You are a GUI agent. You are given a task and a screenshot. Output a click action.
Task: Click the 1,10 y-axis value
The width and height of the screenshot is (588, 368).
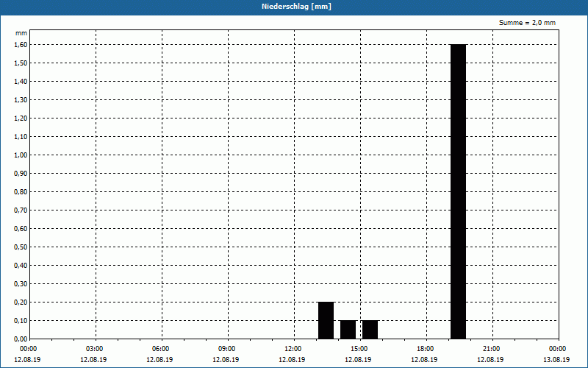pos(21,136)
